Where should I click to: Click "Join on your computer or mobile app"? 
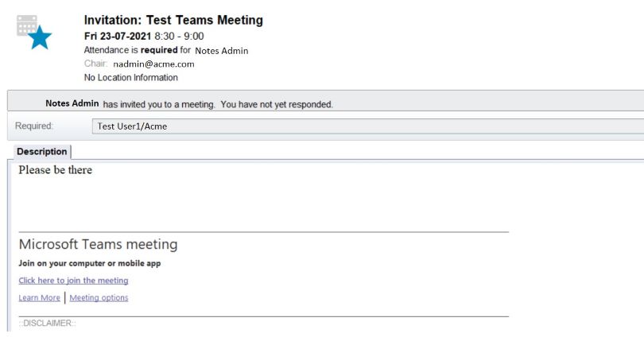point(90,263)
